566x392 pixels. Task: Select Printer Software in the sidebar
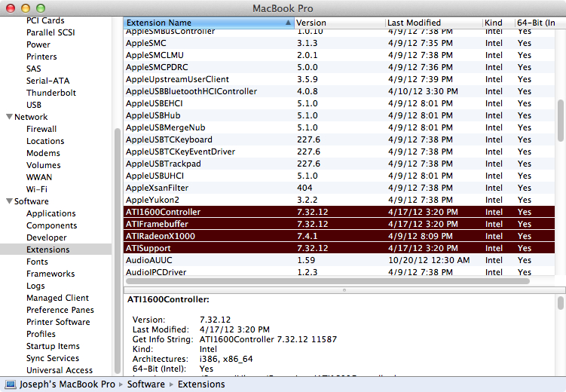[58, 322]
